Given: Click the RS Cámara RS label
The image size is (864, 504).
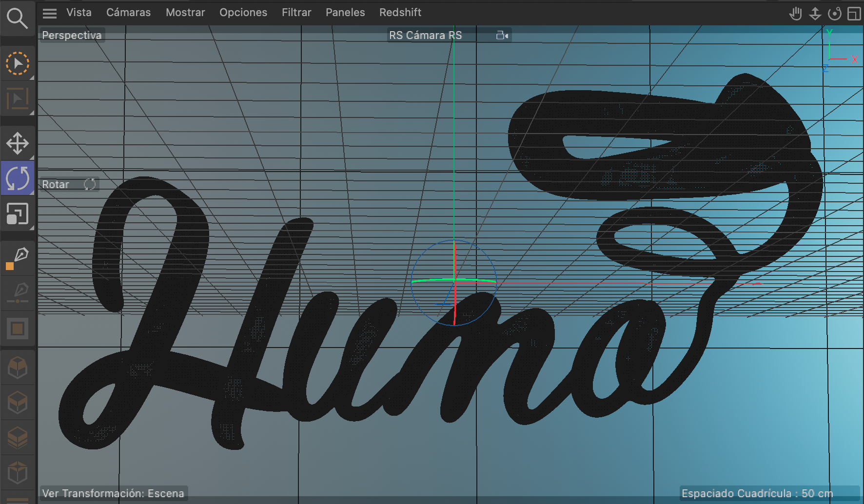Looking at the screenshot, I should (x=425, y=35).
